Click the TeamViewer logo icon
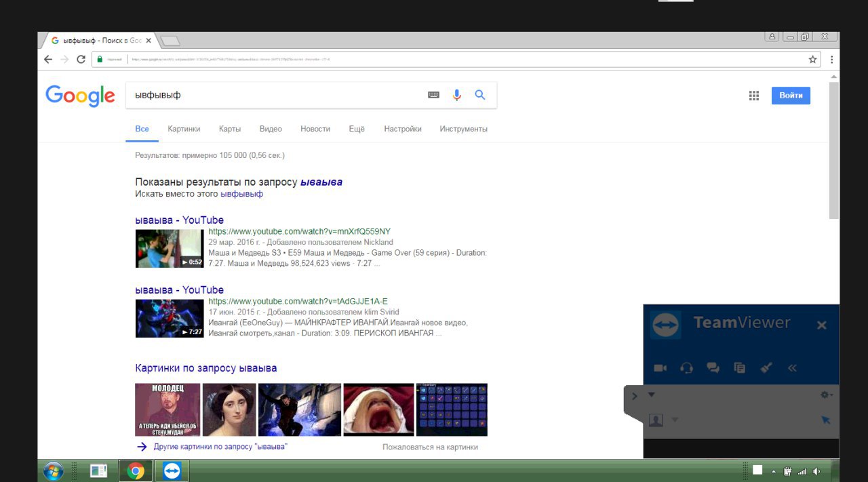The width and height of the screenshot is (868, 482). [665, 325]
